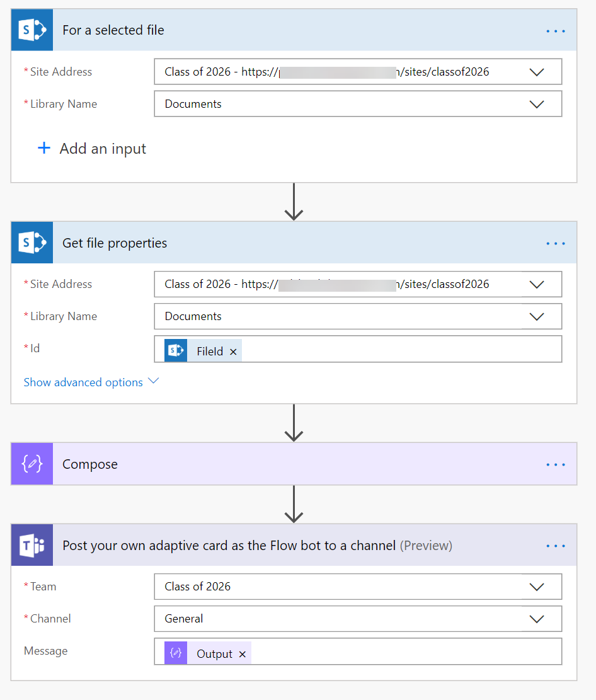
Task: Click the Add an input link
Action: tap(103, 148)
